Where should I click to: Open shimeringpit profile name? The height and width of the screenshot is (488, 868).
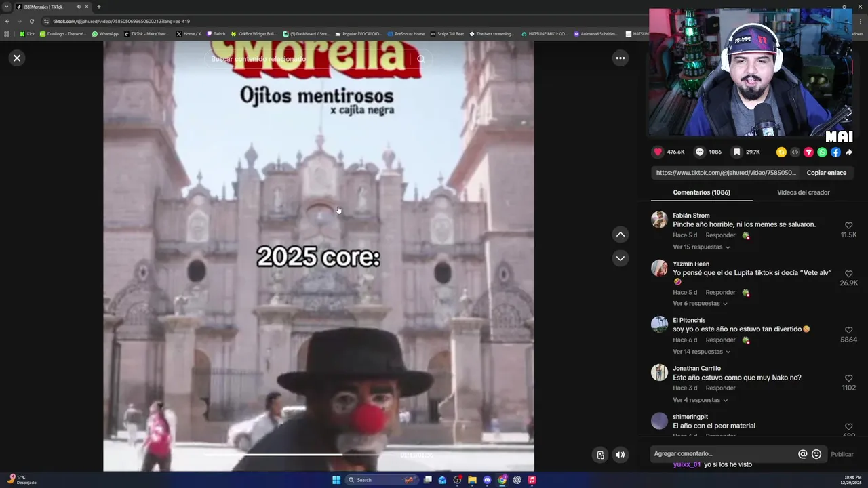690,417
